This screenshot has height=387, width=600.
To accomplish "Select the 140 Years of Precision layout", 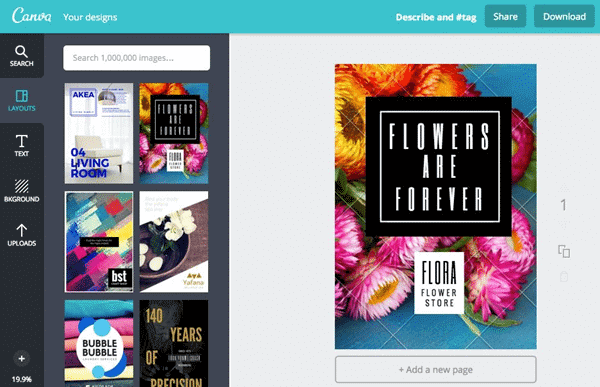I will pyautogui.click(x=174, y=343).
